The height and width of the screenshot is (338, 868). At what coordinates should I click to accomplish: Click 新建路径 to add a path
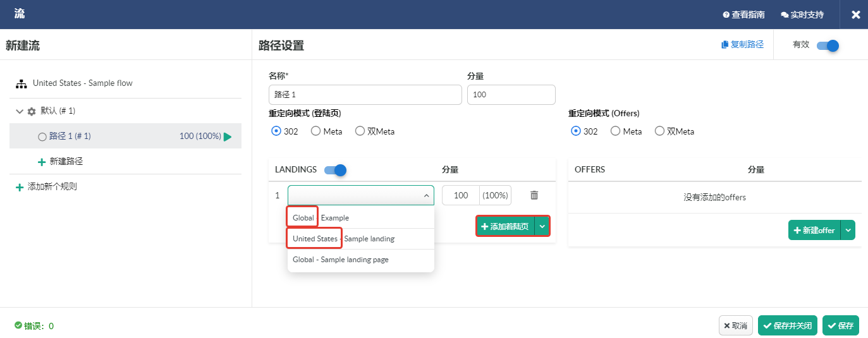(61, 162)
